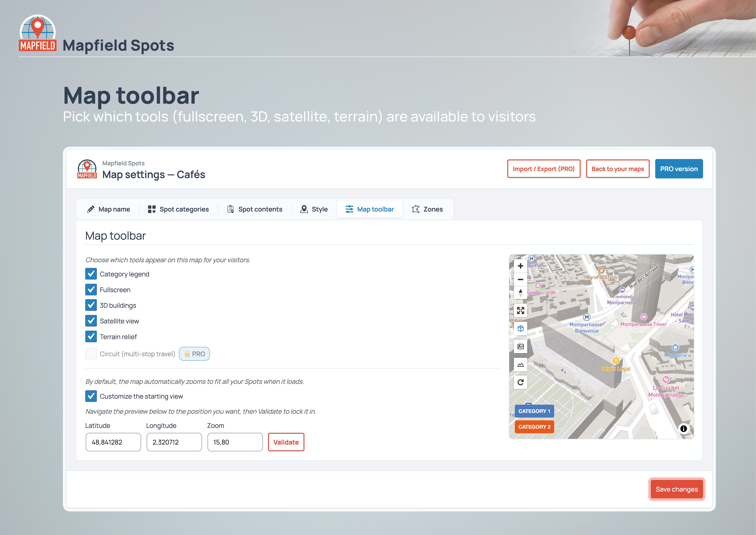Click the disabled Circuit multi-stop travel checkbox
This screenshot has height=535, width=756.
[91, 354]
